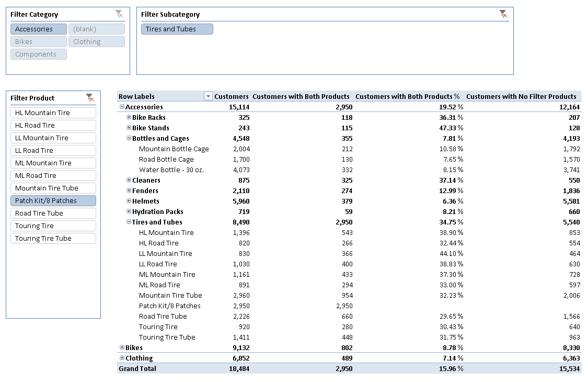
Task: Select the 19.52 % Accessories cell
Action: [451, 107]
